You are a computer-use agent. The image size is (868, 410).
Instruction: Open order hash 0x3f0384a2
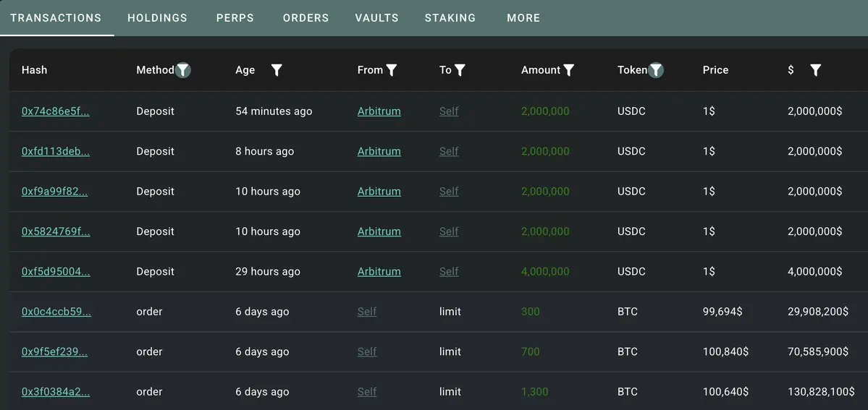click(x=56, y=391)
